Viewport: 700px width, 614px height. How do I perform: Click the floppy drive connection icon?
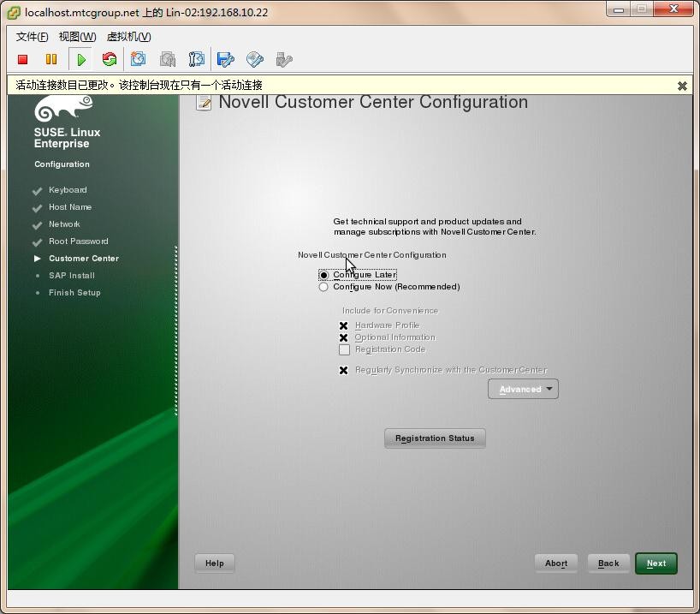pyautogui.click(x=225, y=59)
